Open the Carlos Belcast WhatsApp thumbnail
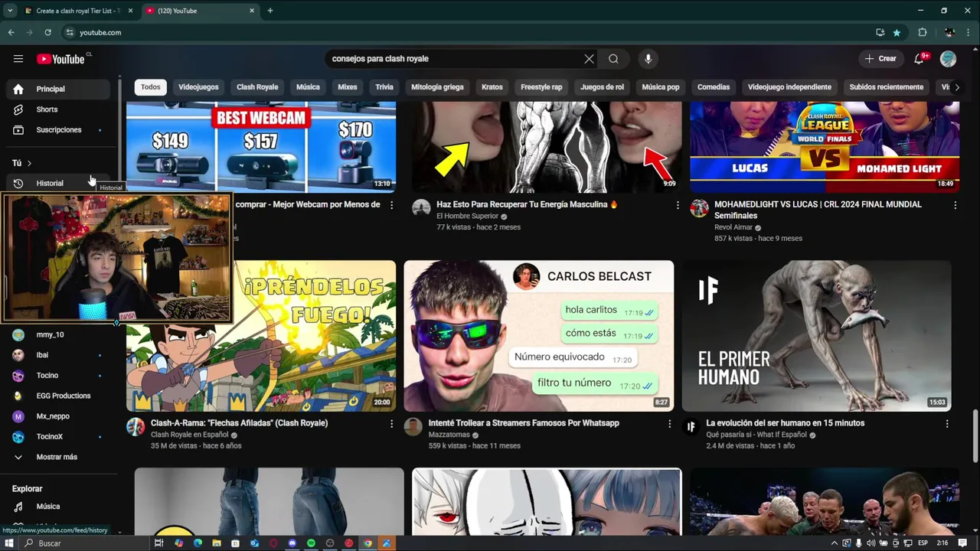 click(x=539, y=336)
